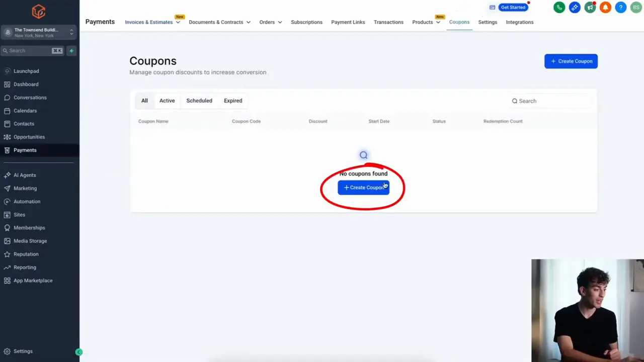The image size is (644, 362).
Task: Expand the Invoices & Estimates dropdown
Action: tap(152, 22)
